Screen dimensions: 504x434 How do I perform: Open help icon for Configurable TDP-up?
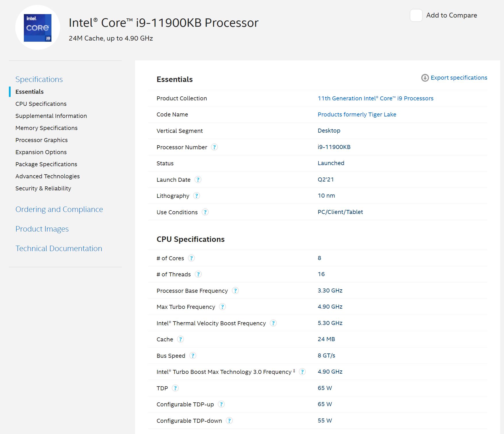221,404
